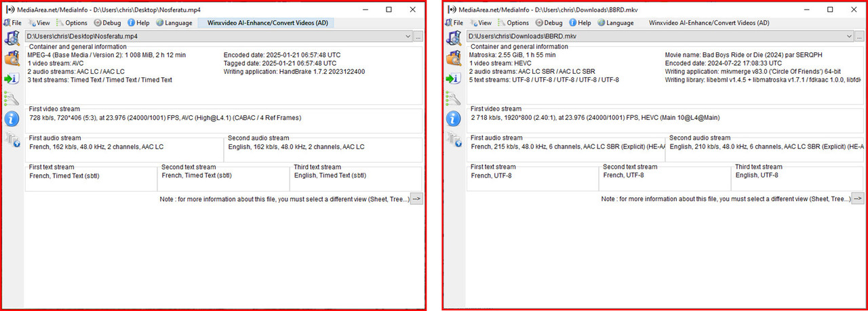Click 'English, 162 kb/s' second audio stream text
Viewport: 868px width, 311px height.
tap(296, 146)
